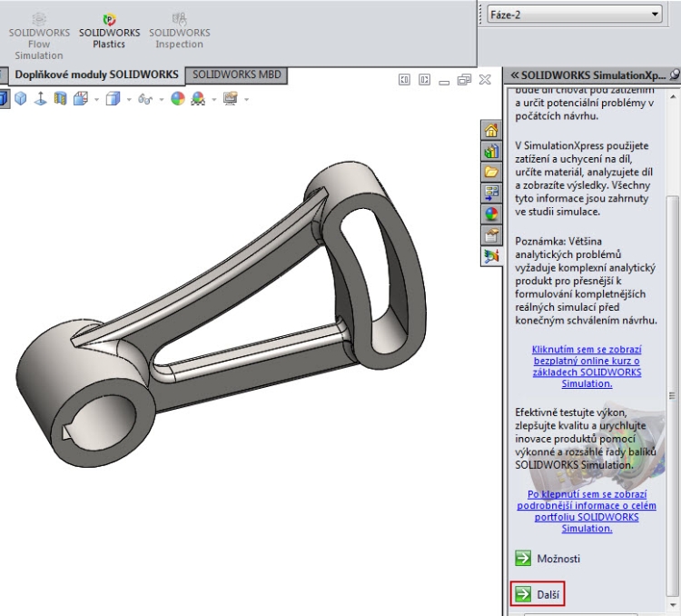Open the File Explorer folder tab
681x616 pixels.
491,172
